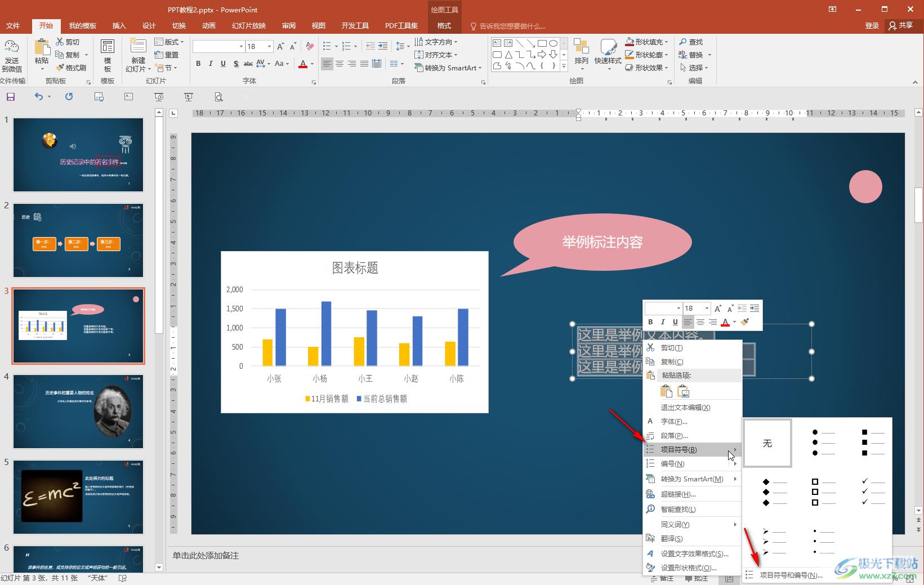Toggle Bold in the ribbon
924x585 pixels.
pos(198,64)
